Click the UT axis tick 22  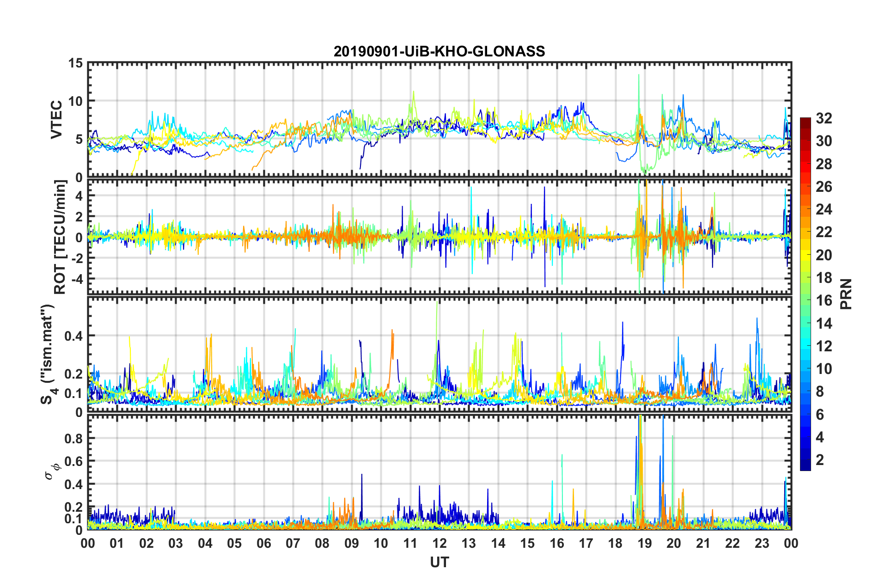pyautogui.click(x=732, y=543)
